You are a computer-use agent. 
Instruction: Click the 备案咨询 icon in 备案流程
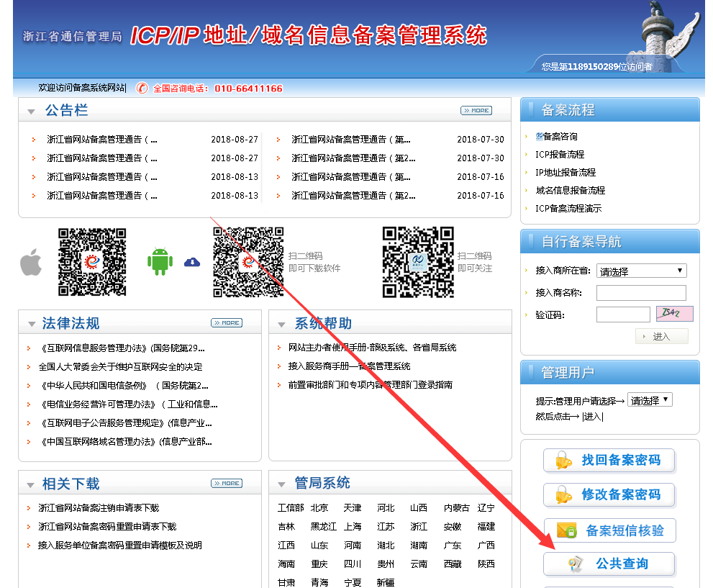tap(540, 136)
